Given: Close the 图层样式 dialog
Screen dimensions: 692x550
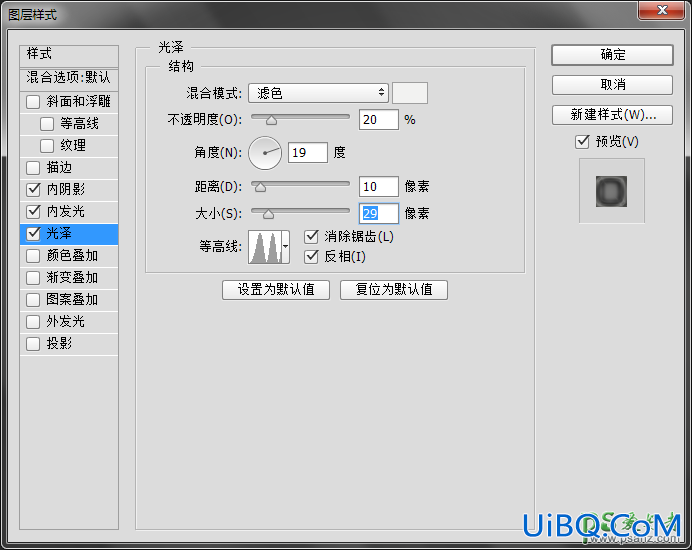Looking at the screenshot, I should tap(661, 11).
